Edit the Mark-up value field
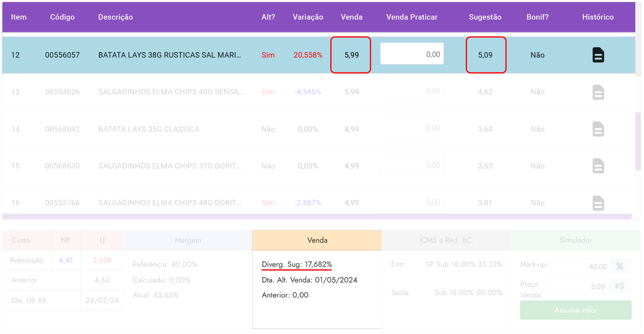 click(580, 266)
